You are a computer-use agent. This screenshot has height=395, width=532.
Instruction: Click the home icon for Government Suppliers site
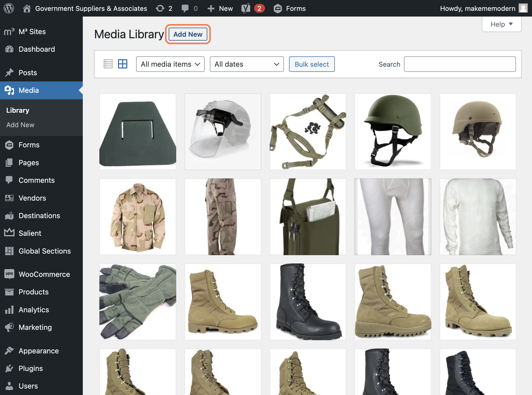(27, 9)
